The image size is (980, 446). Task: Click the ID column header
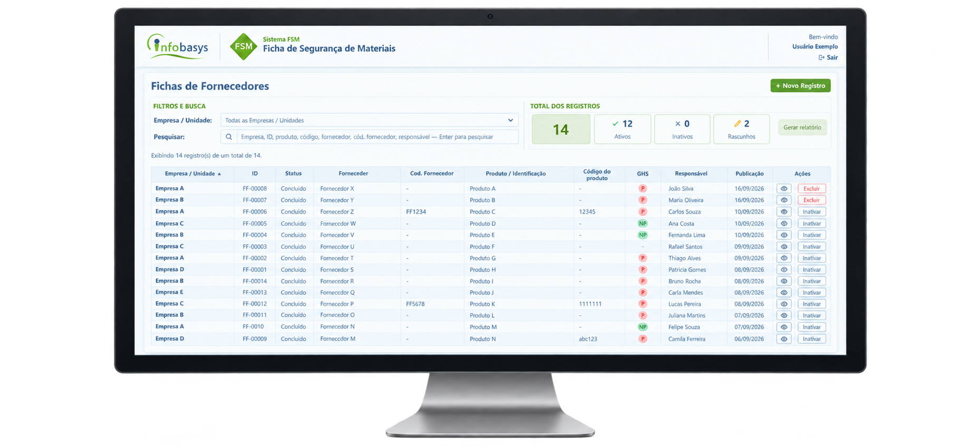(x=255, y=173)
